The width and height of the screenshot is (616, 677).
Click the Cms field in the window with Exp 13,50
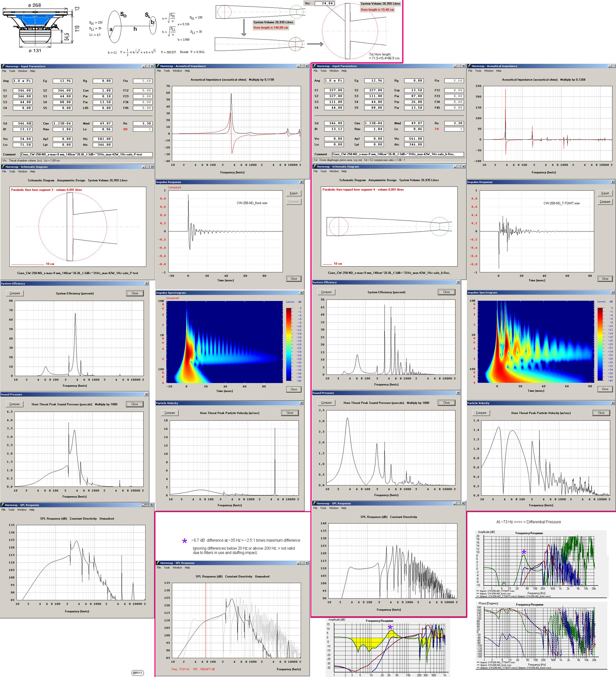point(374,123)
